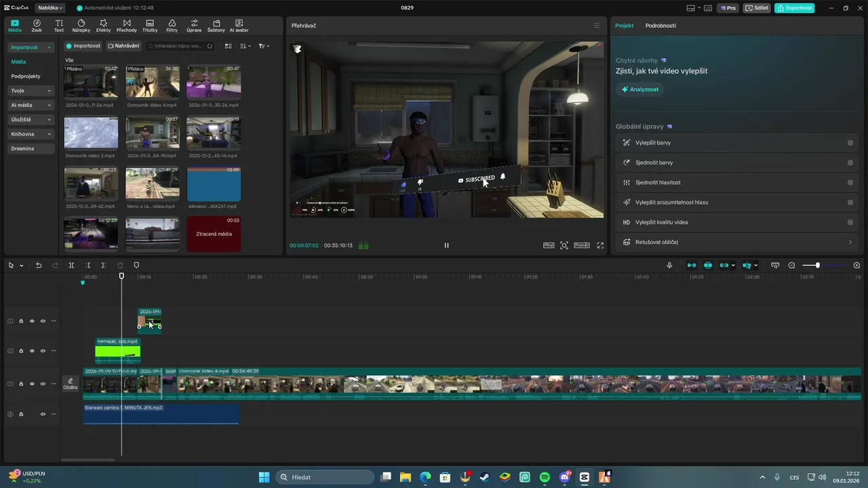Viewport: 868px width, 488px height.
Task: Click the undo arrow in timeline toolbar
Action: pos(39,265)
